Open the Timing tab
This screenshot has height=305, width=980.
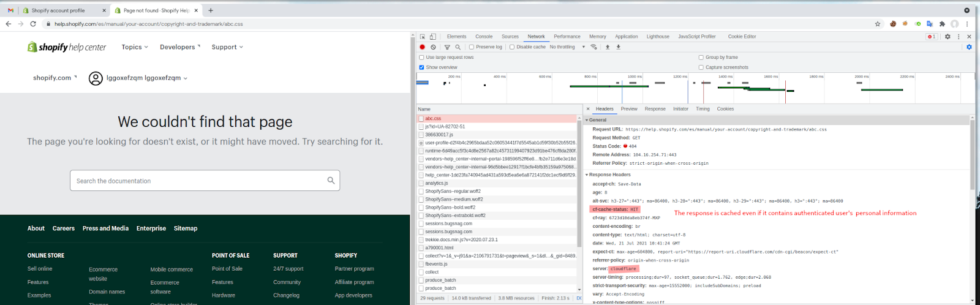(x=703, y=109)
